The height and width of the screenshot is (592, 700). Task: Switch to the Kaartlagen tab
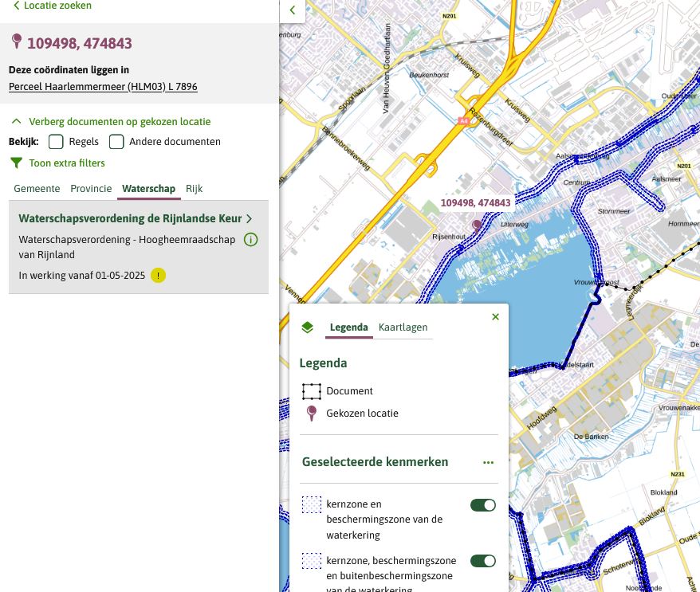403,327
